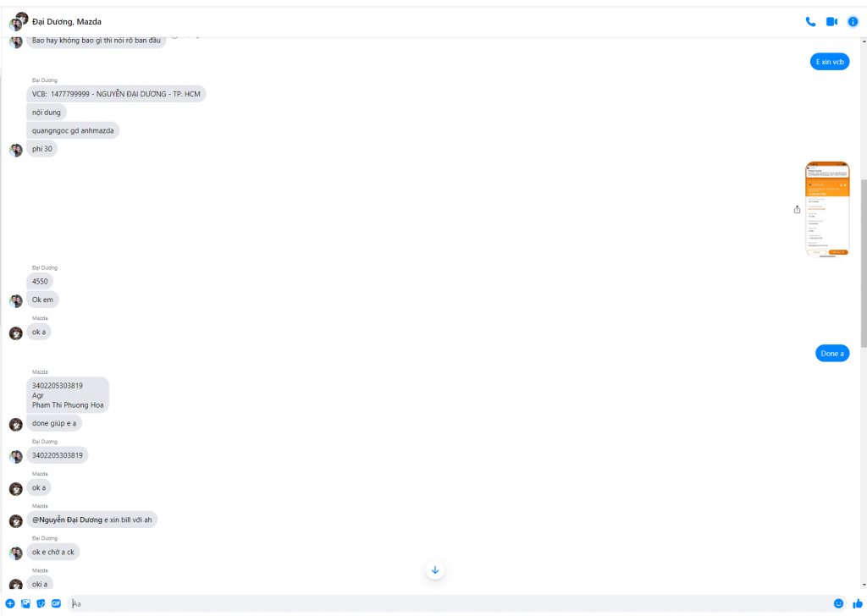Start a video call with the group
Viewport: 867px width, 616px height.
click(x=831, y=22)
